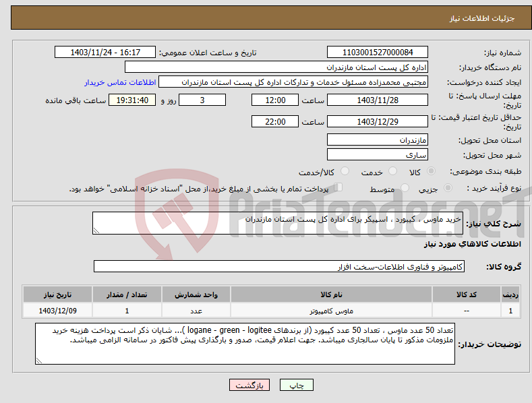This screenshot has width=532, height=403.
Task: Toggle the Islamic treasury payment checkbox
Action: [338, 187]
